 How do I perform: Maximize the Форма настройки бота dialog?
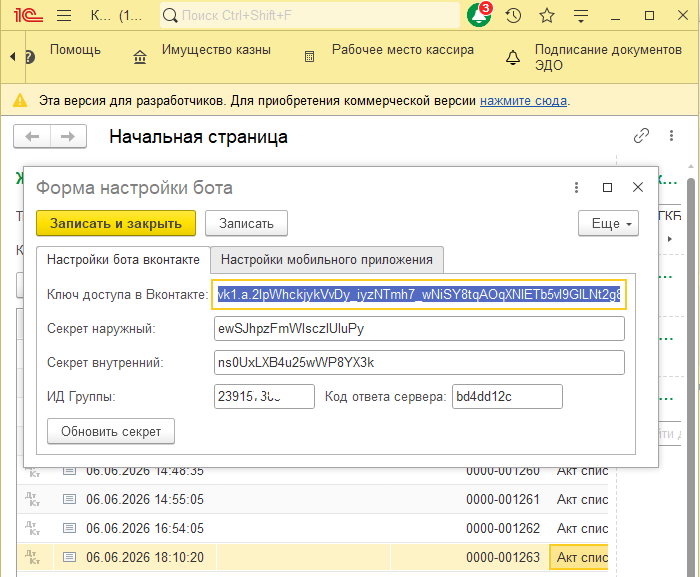pos(607,188)
